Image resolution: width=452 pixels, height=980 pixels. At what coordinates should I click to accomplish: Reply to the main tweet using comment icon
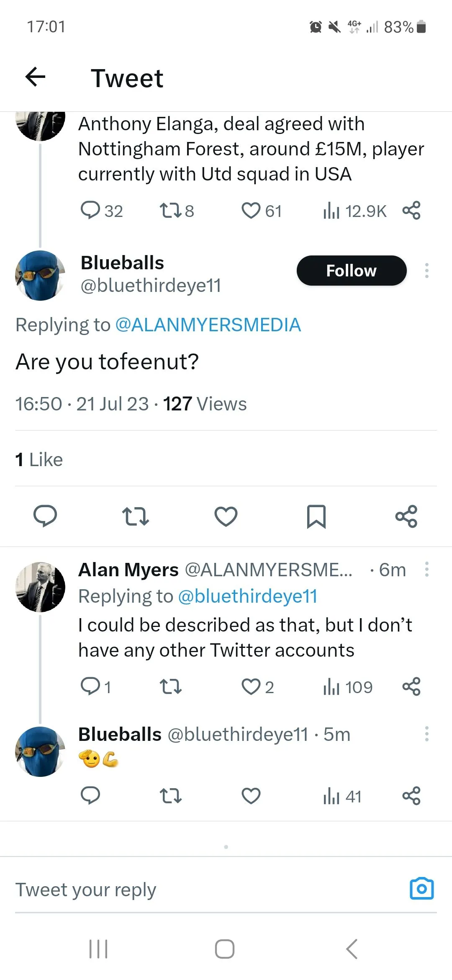pyautogui.click(x=45, y=516)
